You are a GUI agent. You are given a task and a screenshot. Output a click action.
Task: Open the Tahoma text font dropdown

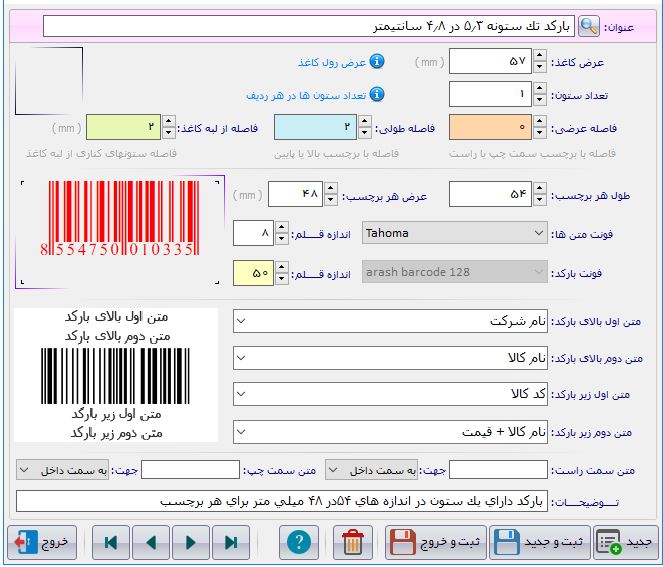tap(455, 234)
